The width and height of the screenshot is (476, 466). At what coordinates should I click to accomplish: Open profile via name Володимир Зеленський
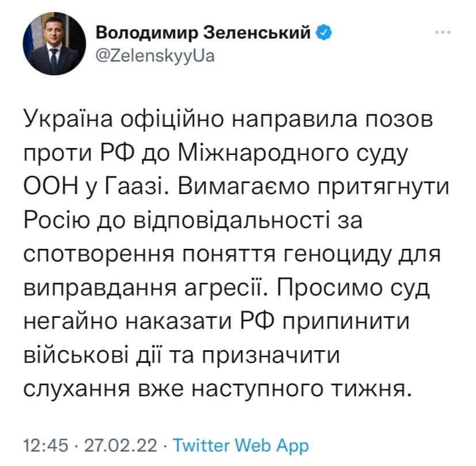[203, 32]
